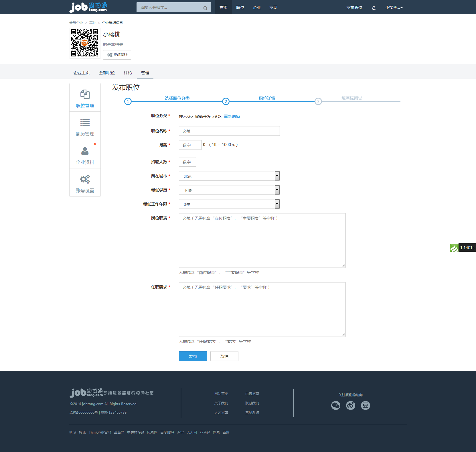Screen dimensions: 476x452
Task: Click 意见反馈 footer link
Action: pyautogui.click(x=252, y=413)
